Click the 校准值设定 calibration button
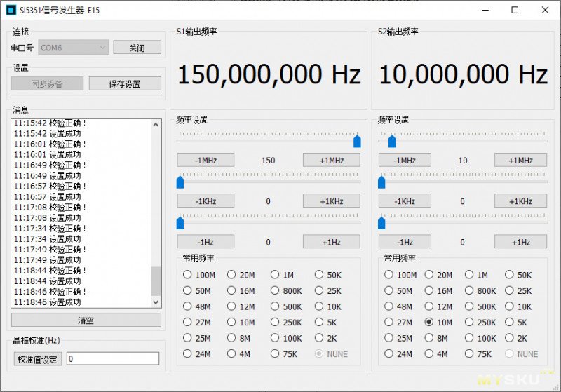The height and width of the screenshot is (392, 561). 37,359
